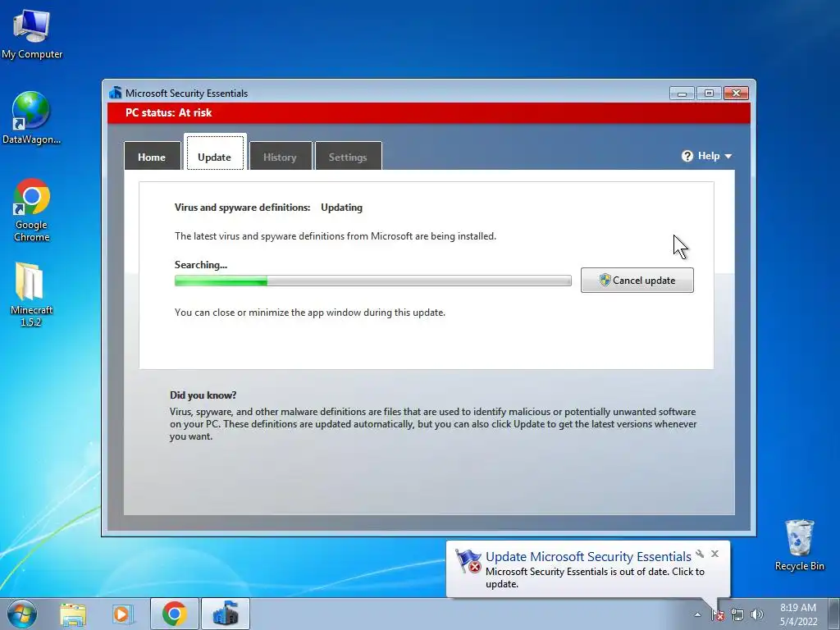Open My Computer desktop icon
This screenshot has height=630, width=840.
pyautogui.click(x=32, y=33)
